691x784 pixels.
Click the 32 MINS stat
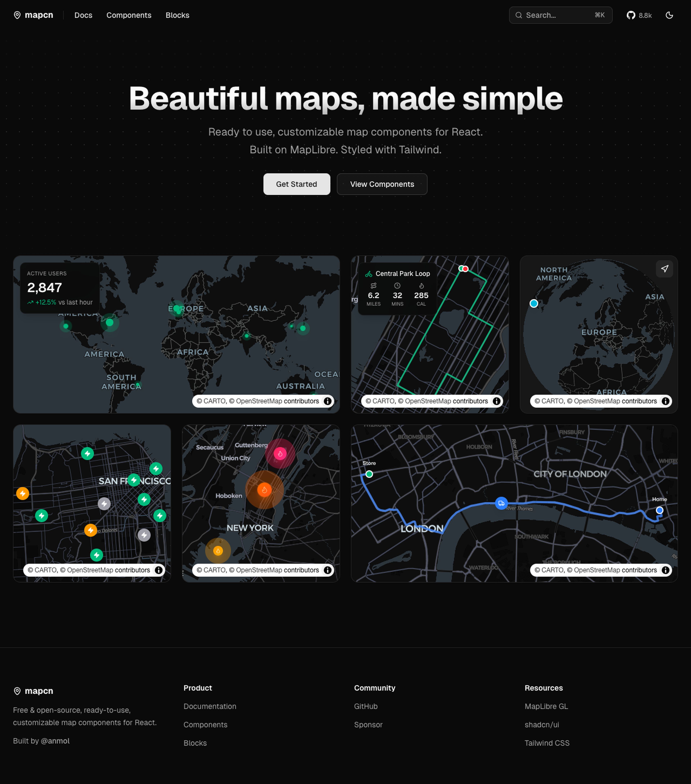pos(397,295)
